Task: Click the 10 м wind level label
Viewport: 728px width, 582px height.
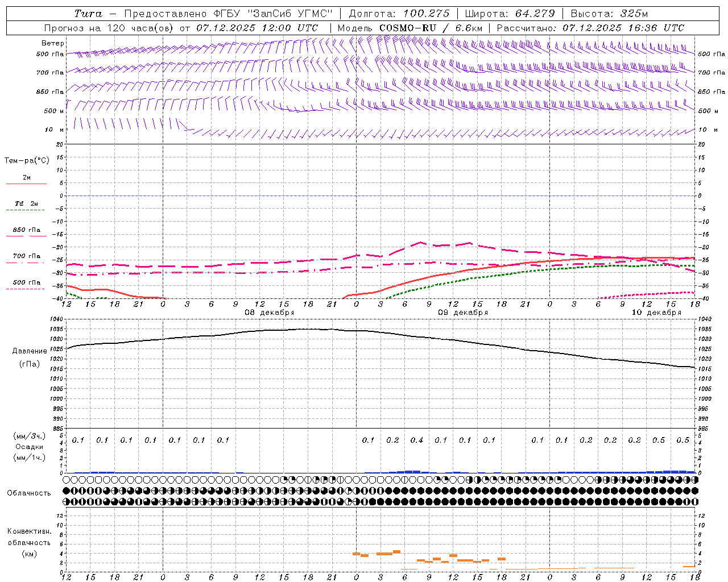Action: pos(54,130)
